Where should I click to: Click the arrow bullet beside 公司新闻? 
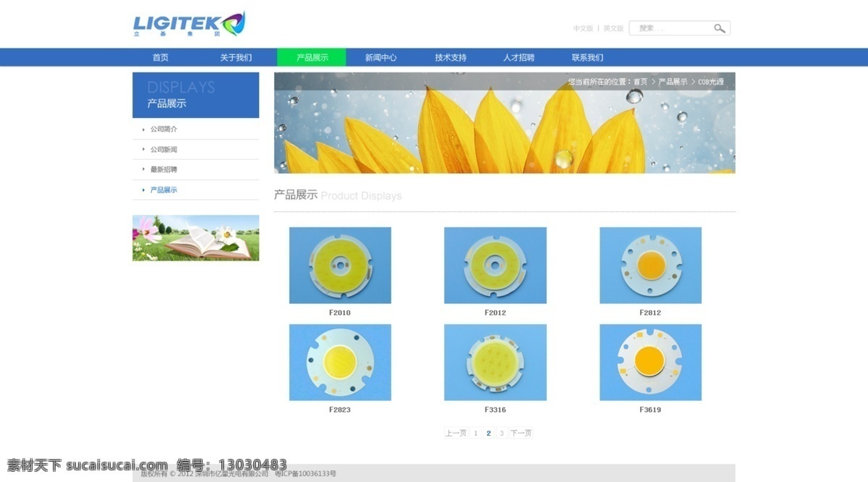144,149
